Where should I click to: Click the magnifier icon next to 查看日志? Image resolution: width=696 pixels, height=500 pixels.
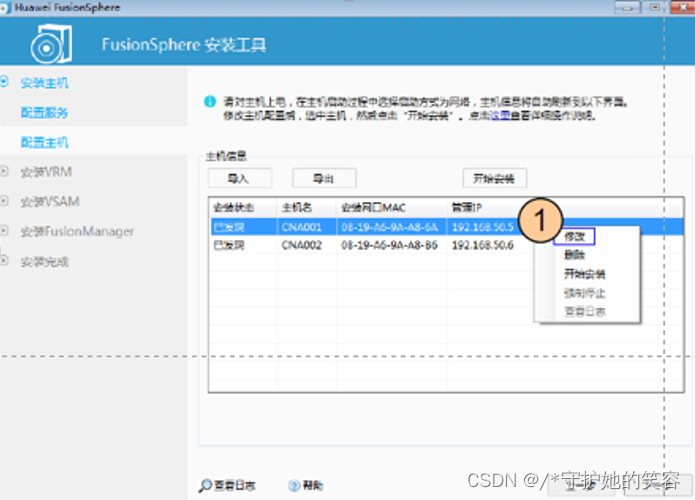(205, 485)
